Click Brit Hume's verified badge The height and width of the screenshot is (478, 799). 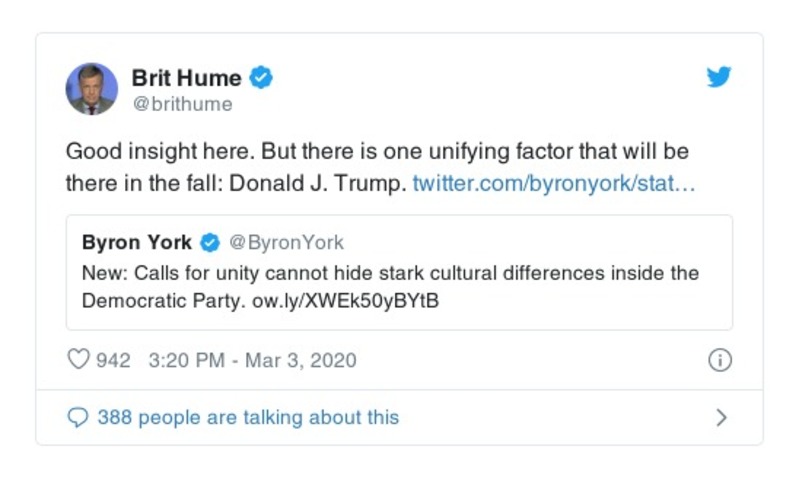[x=262, y=77]
